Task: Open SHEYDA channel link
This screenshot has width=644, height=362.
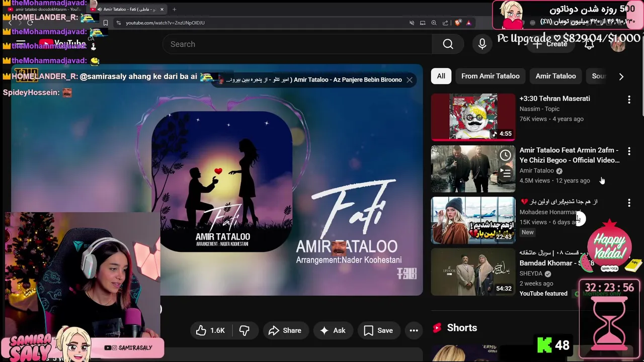Action: [x=531, y=274]
